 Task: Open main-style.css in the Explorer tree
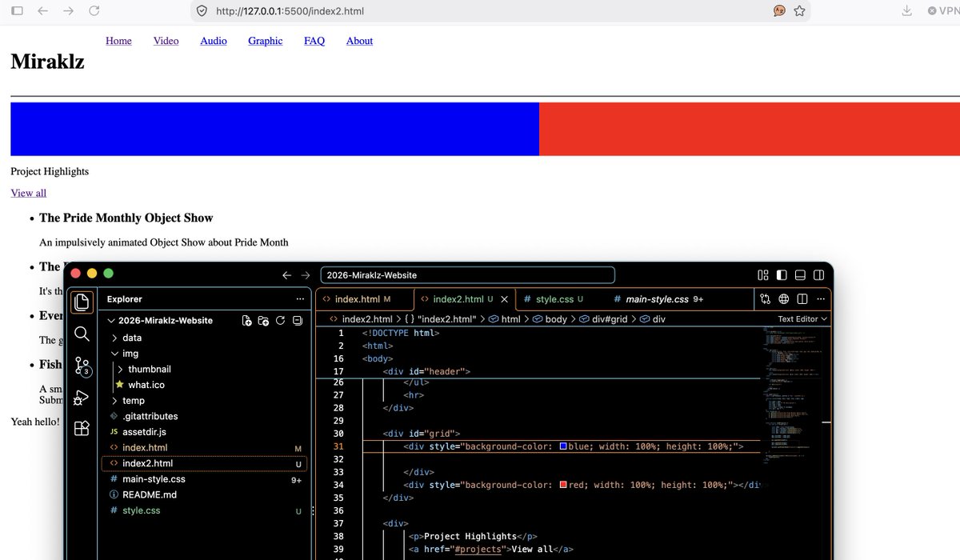coord(154,479)
